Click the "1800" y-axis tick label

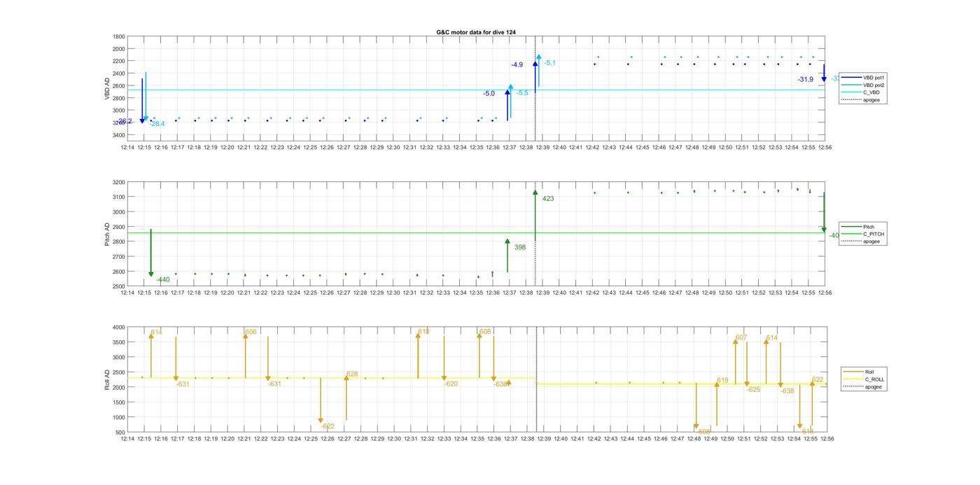pyautogui.click(x=119, y=37)
